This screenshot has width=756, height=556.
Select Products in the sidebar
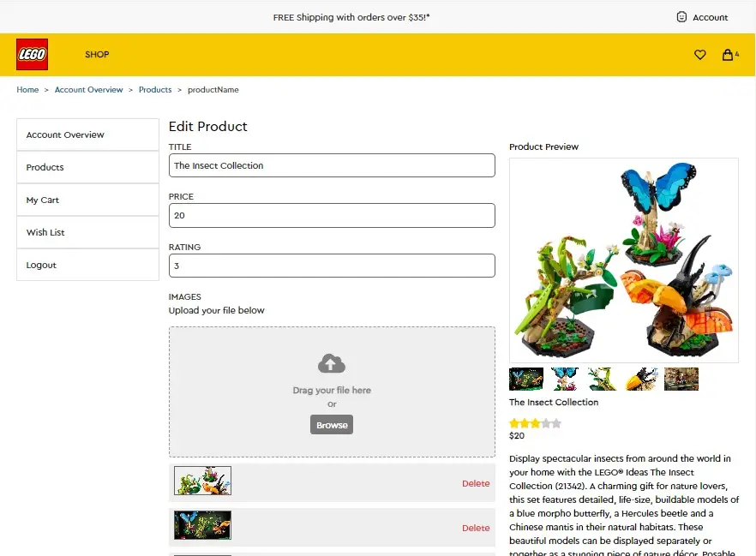click(x=87, y=167)
